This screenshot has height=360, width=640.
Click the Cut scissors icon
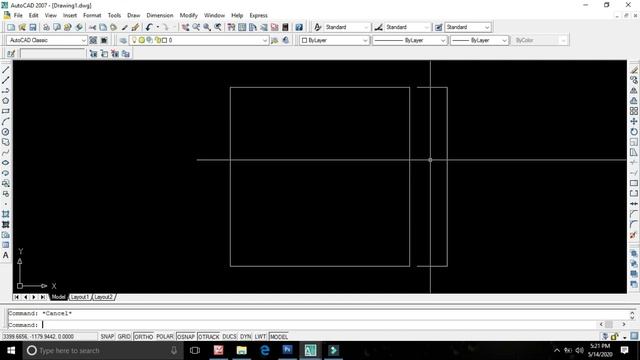pos(93,27)
